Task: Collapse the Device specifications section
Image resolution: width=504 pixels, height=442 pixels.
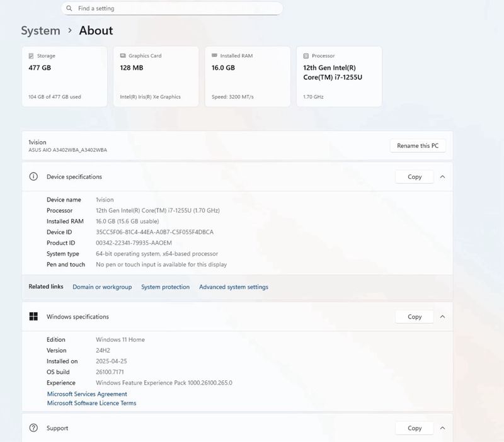Action: (443, 177)
